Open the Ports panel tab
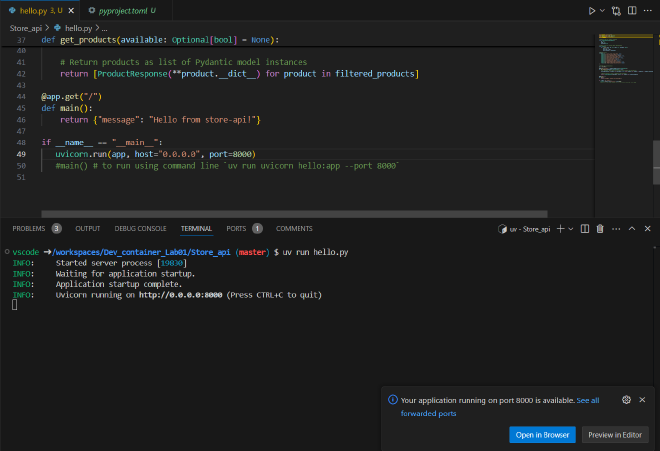 [236, 228]
